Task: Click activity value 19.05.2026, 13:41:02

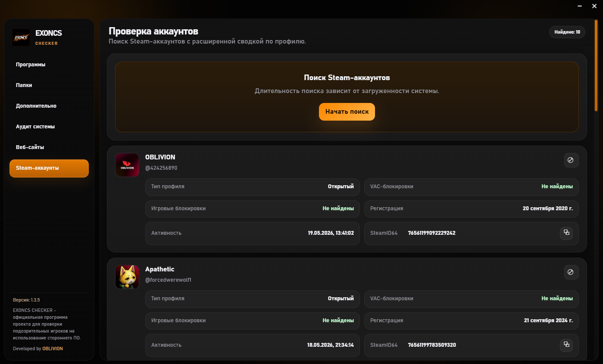Action: tap(331, 233)
